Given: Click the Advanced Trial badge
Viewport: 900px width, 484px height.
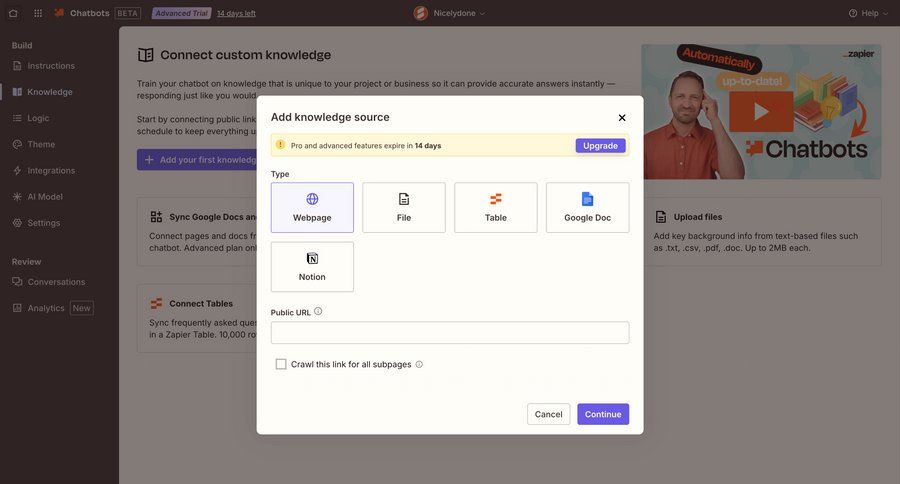Looking at the screenshot, I should tap(181, 13).
